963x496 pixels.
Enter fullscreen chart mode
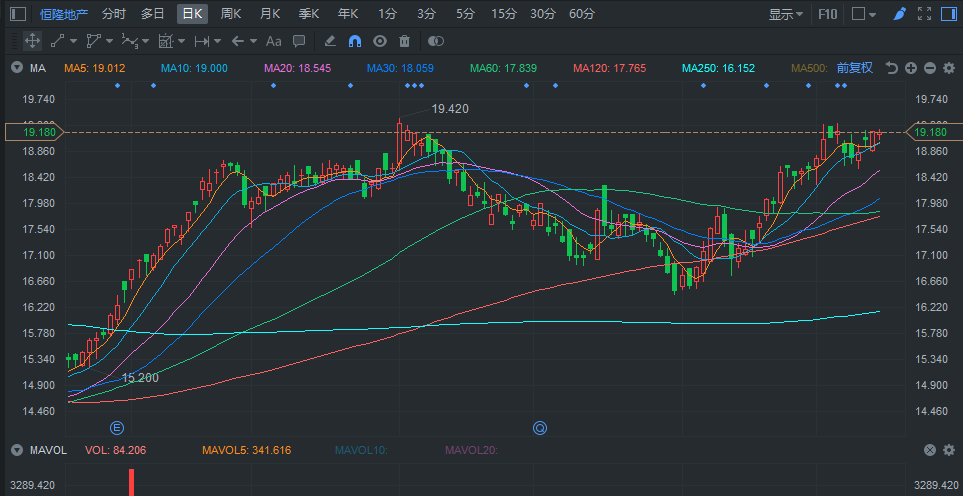(924, 14)
